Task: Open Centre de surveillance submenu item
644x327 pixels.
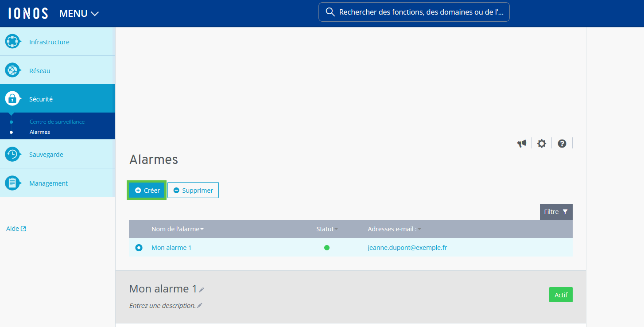Action: pyautogui.click(x=57, y=121)
